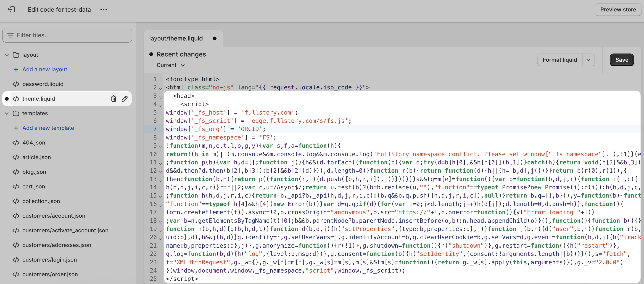Screen dimensions: 644x284
Task: Open customers/order.json template file
Action: click(50, 274)
